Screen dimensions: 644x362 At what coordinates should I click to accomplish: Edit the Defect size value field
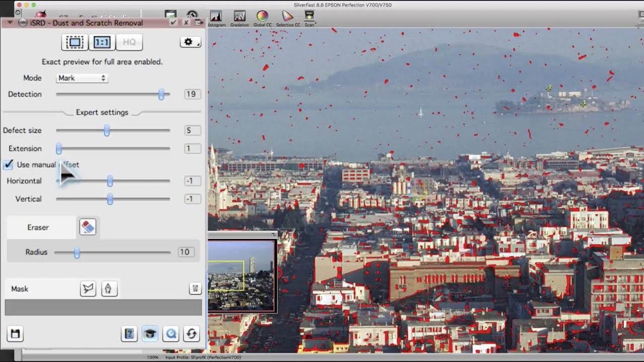click(x=193, y=130)
